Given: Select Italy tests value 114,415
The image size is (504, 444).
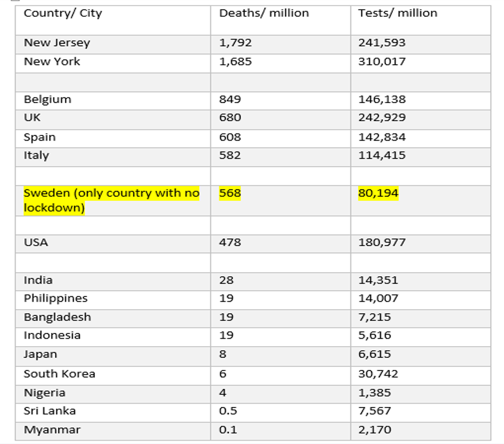Looking at the screenshot, I should [x=382, y=155].
